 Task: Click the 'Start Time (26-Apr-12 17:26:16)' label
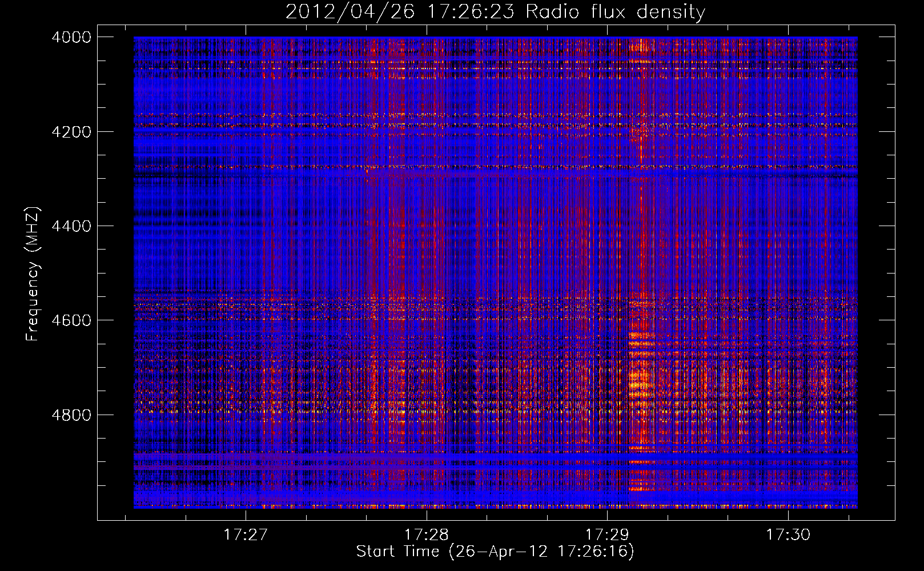495,552
